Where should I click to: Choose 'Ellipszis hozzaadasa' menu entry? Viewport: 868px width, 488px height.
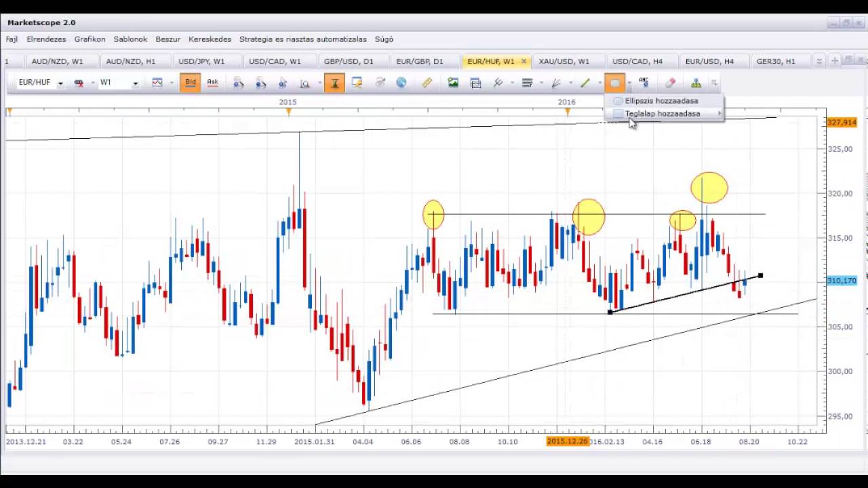coord(664,101)
